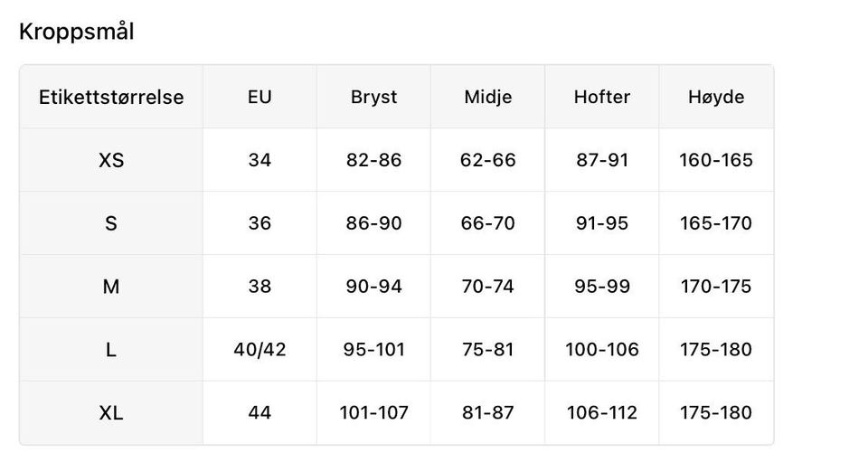Image resolution: width=868 pixels, height=462 pixels.
Task: Click the L size row label
Action: 111,350
